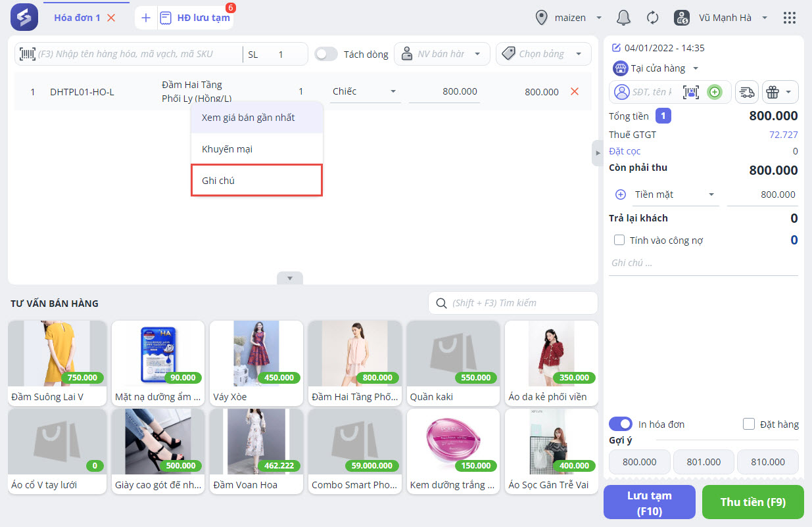Open the gift box dropdown
This screenshot has width=812, height=527.
point(780,92)
